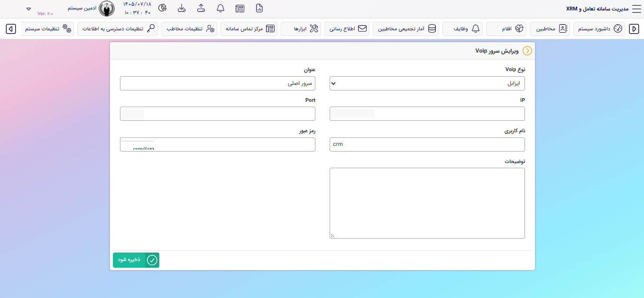644x298 pixels.
Task: Click the date text ۱۴۰۵/۰۷/۱۸
Action: pyautogui.click(x=137, y=4)
